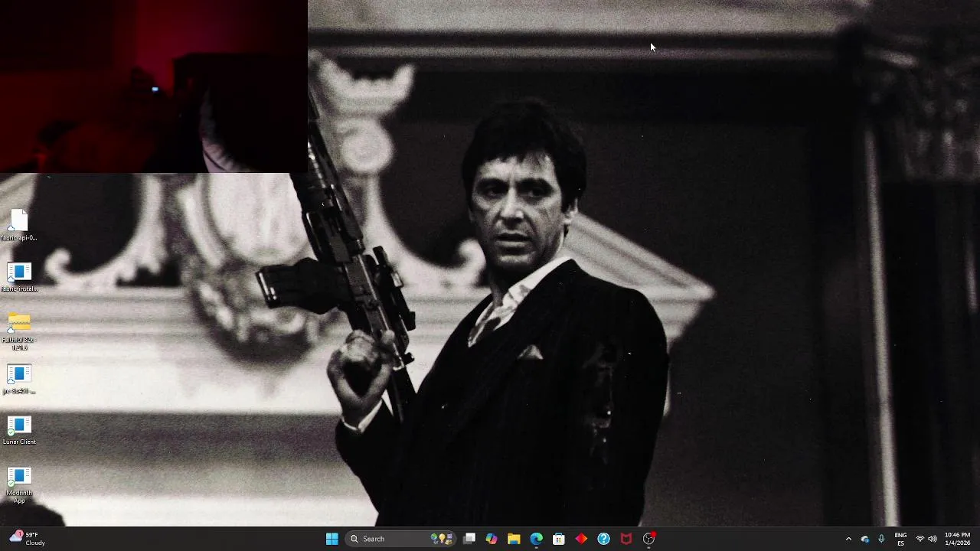Click the microphone tray icon

click(881, 539)
